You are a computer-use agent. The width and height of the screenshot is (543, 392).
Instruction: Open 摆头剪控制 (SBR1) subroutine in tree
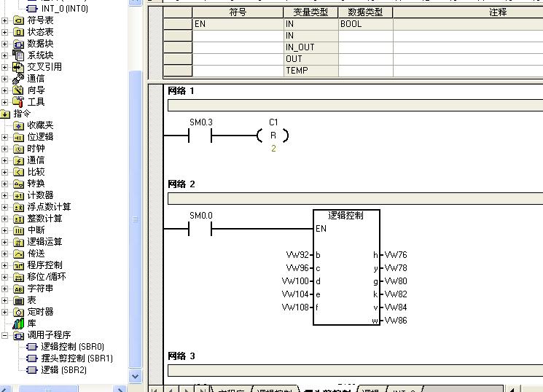coord(77,358)
